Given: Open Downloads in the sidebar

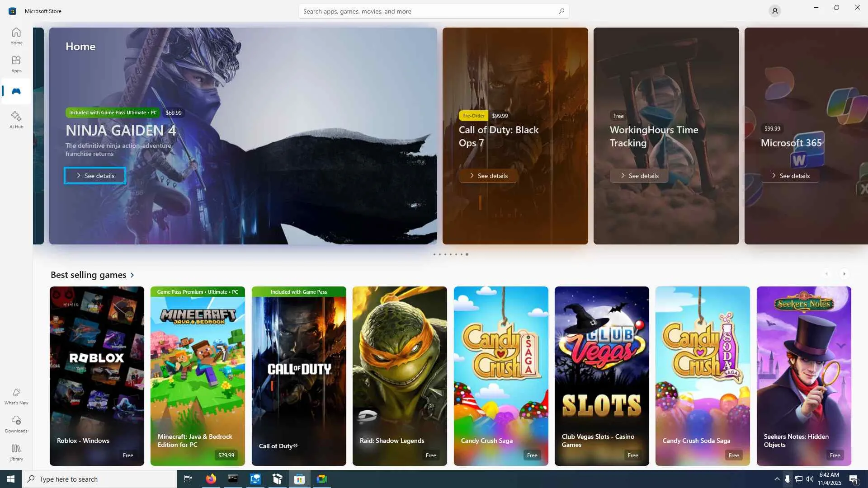Looking at the screenshot, I should tap(16, 424).
